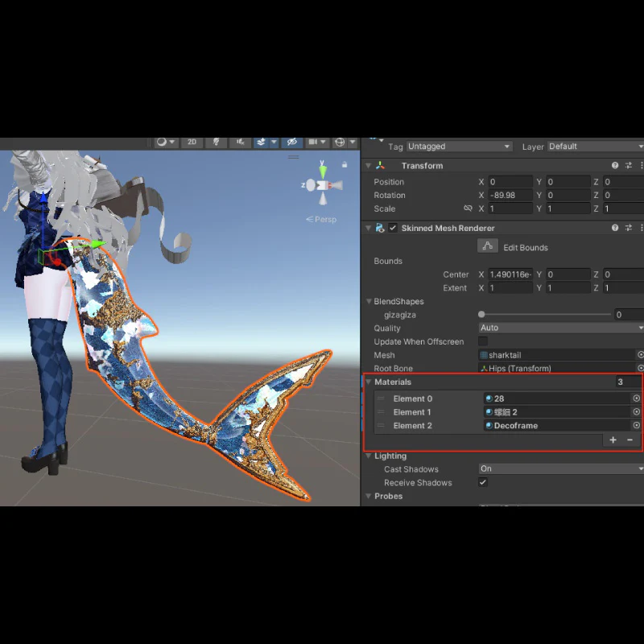644x644 pixels.
Task: Select the draw mode shading sphere icon
Action: (162, 142)
